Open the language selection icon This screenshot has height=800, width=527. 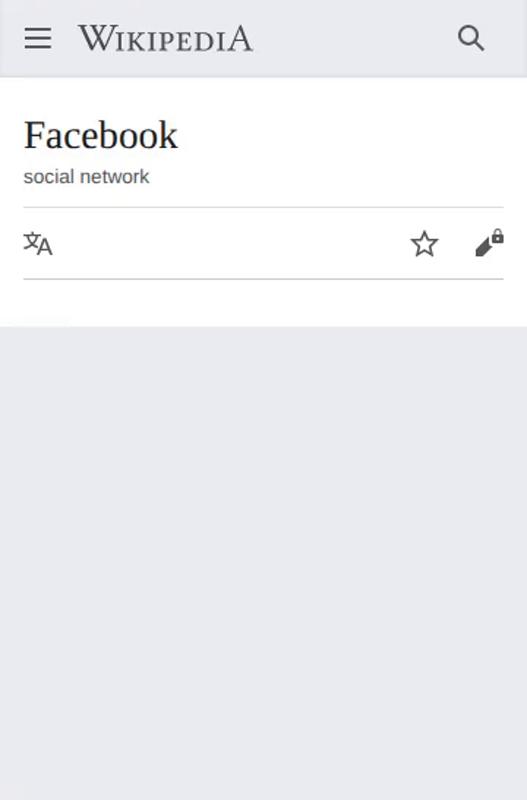coord(38,243)
